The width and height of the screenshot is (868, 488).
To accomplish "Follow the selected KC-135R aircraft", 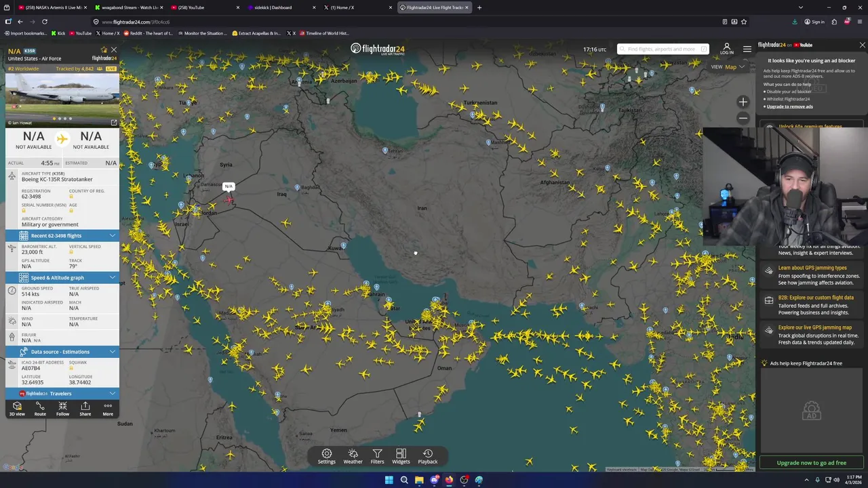I will coord(62,409).
